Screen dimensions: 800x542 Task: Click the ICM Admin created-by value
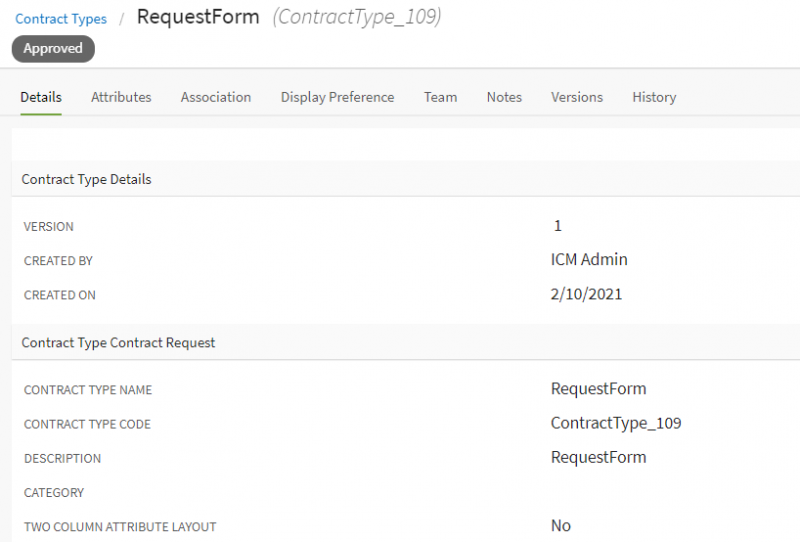coord(589,259)
